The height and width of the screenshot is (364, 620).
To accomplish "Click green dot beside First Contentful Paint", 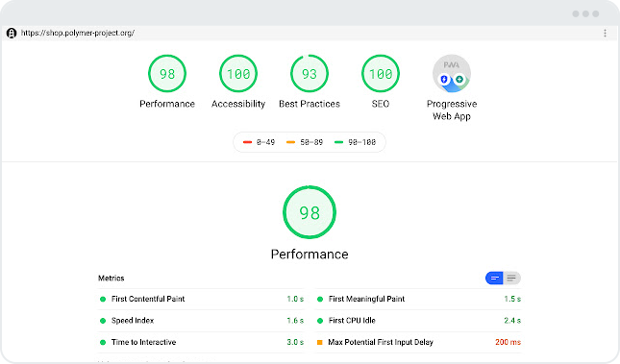I will (103, 300).
